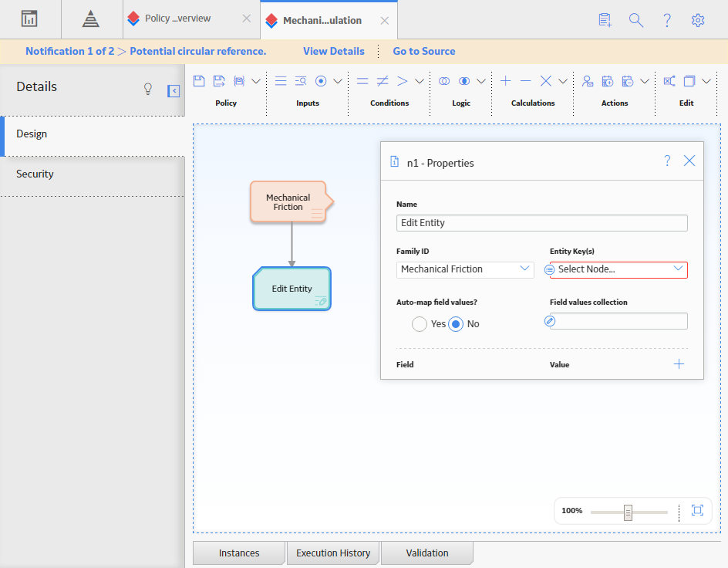The image size is (728, 568).
Task: Open the global search magnifier
Action: point(636,20)
